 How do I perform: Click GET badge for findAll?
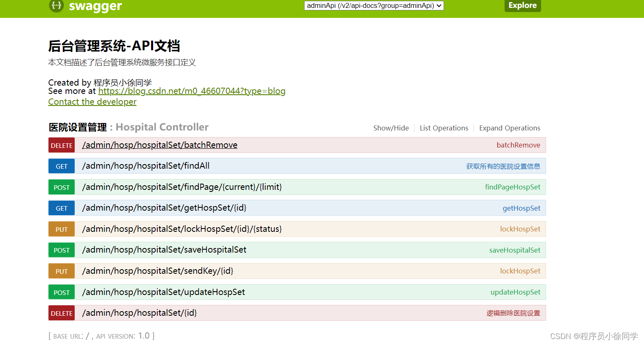point(61,166)
